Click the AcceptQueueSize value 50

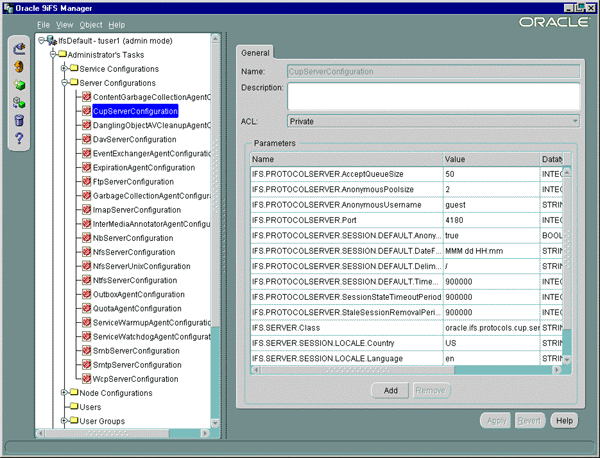491,174
